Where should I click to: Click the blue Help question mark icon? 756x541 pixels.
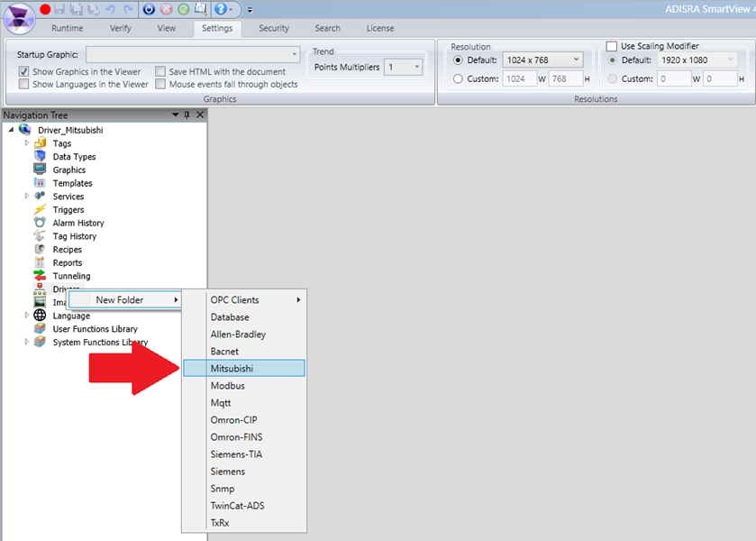[x=221, y=9]
